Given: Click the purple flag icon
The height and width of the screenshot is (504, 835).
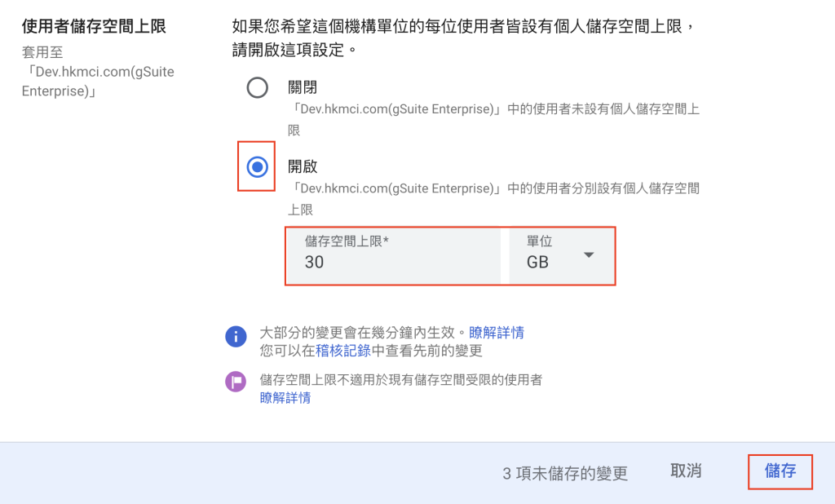Looking at the screenshot, I should 236,382.
